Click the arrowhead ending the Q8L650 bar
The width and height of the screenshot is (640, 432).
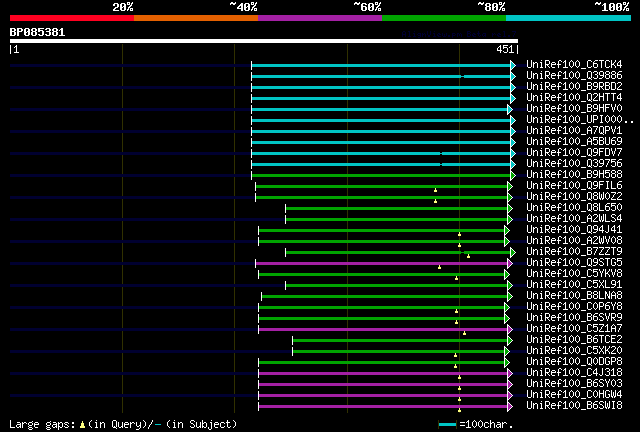pyautogui.click(x=510, y=209)
